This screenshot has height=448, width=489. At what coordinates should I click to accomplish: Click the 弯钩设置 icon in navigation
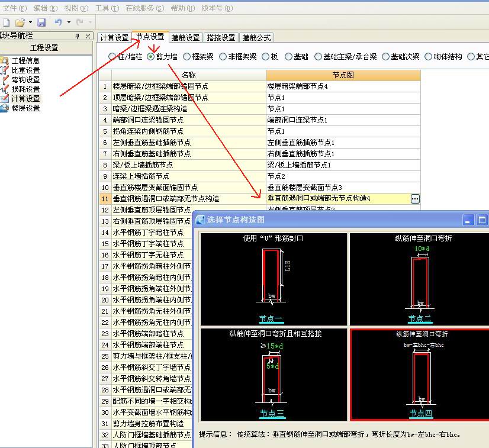4,80
